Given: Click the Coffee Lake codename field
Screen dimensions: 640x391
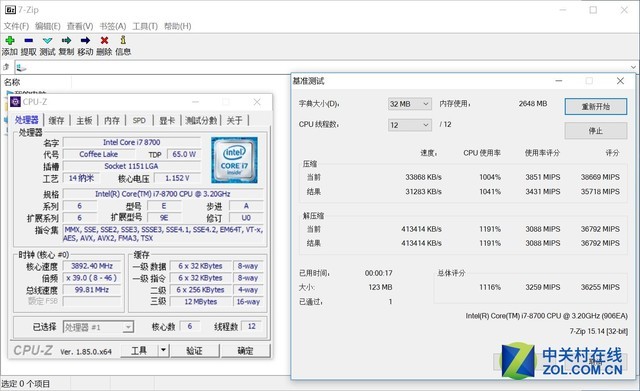Looking at the screenshot, I should 99,154.
